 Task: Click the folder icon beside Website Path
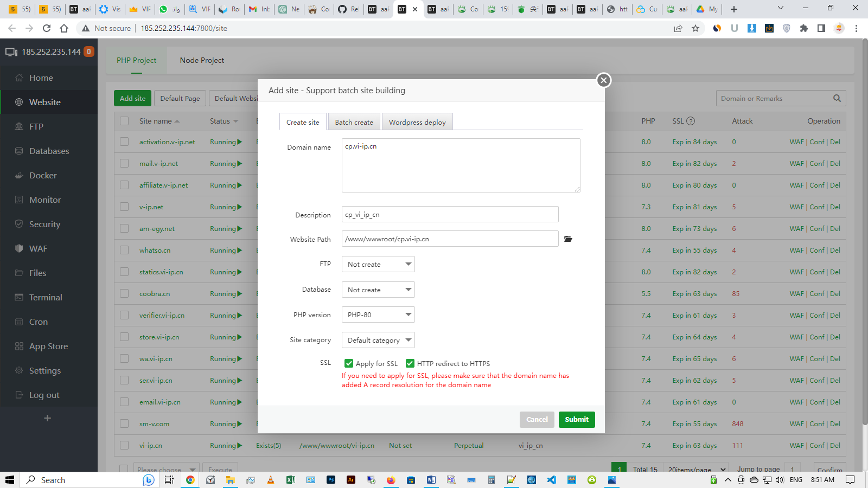click(568, 239)
